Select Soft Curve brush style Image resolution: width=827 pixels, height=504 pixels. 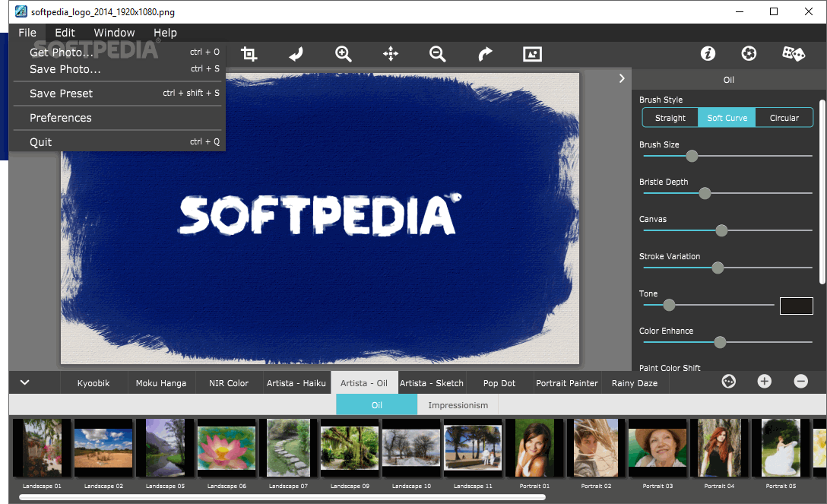click(x=727, y=118)
